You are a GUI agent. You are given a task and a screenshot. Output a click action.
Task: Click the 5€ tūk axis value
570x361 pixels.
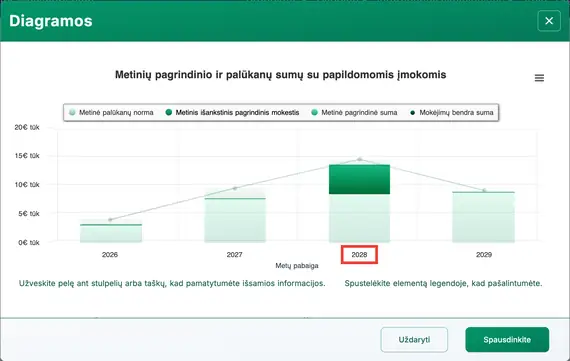pos(29,214)
